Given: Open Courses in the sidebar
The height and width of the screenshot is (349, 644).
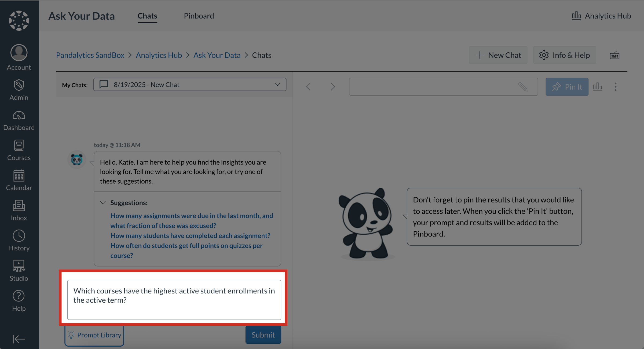Looking at the screenshot, I should point(19,150).
